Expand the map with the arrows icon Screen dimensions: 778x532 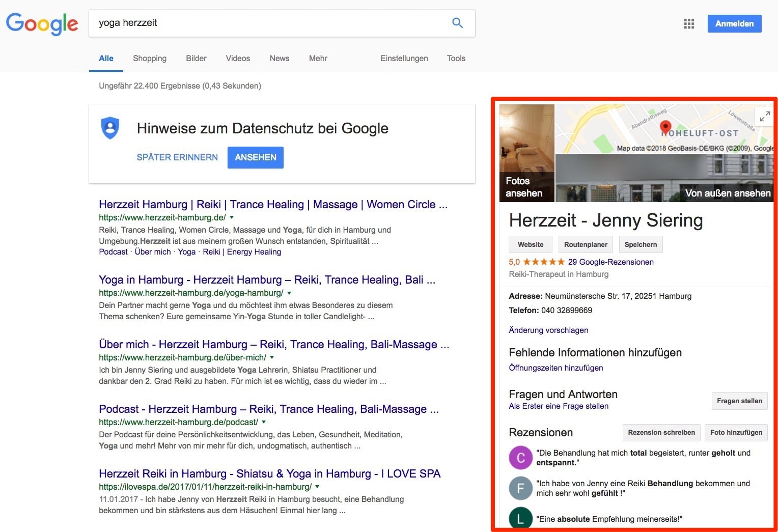764,117
